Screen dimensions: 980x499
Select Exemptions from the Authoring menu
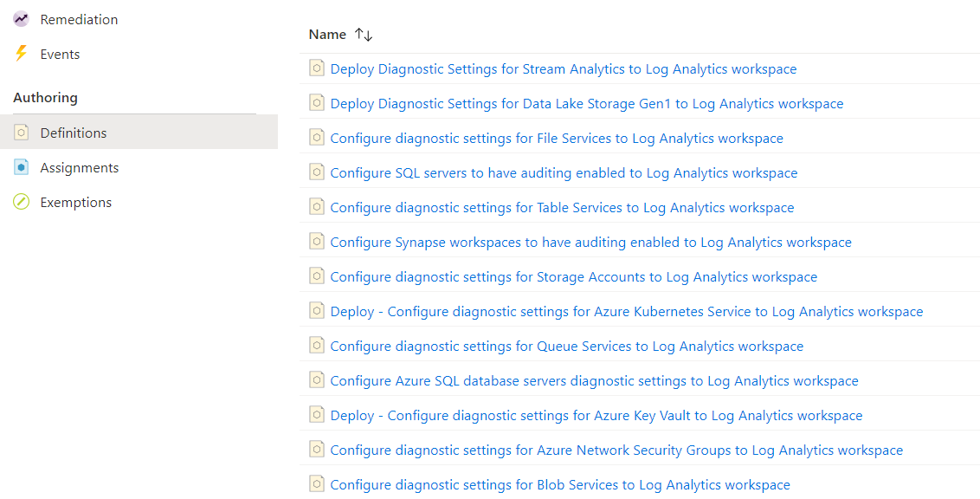point(77,202)
